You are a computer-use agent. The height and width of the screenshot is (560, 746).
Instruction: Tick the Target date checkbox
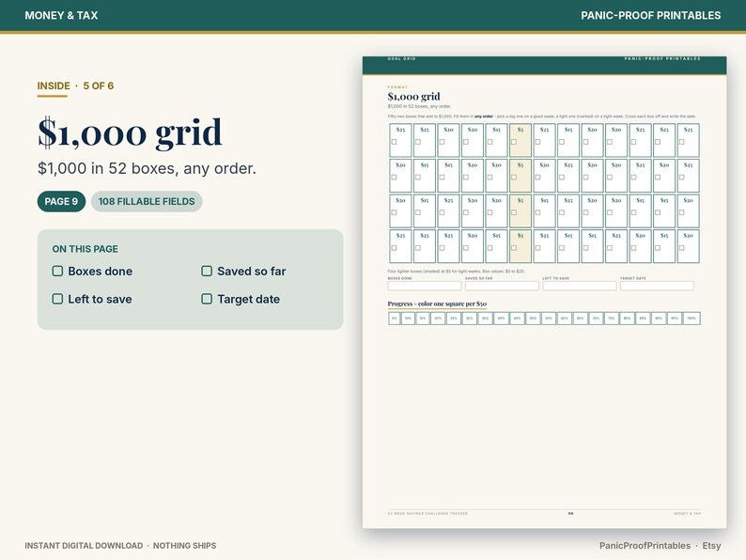pos(207,299)
